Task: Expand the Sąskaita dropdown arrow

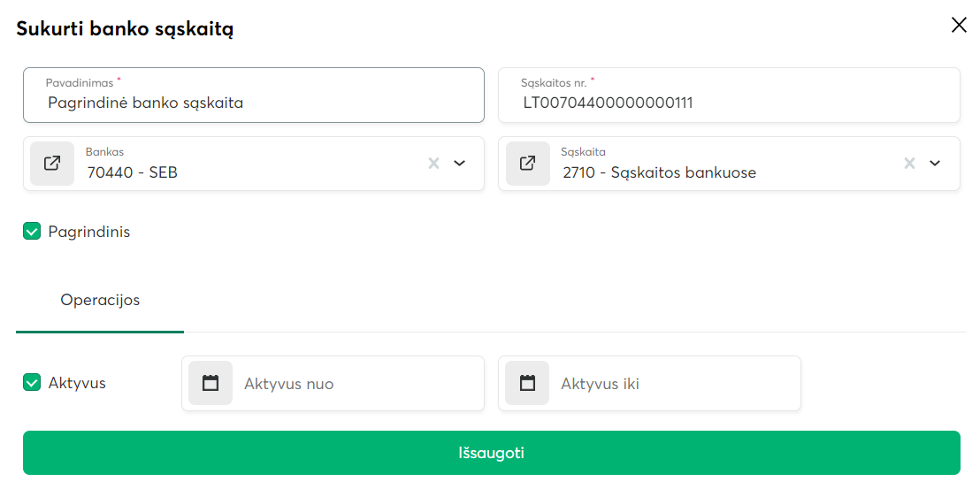Action: [x=935, y=163]
